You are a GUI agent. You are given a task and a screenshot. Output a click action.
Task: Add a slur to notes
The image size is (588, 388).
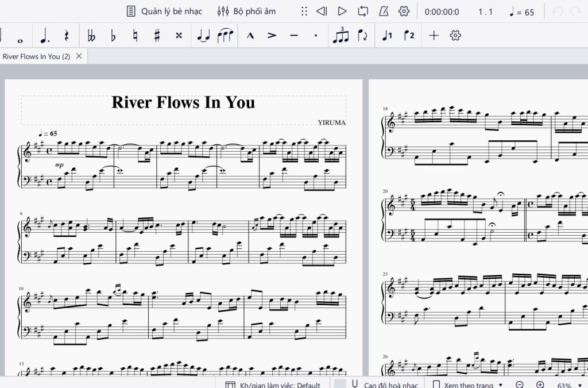[225, 36]
